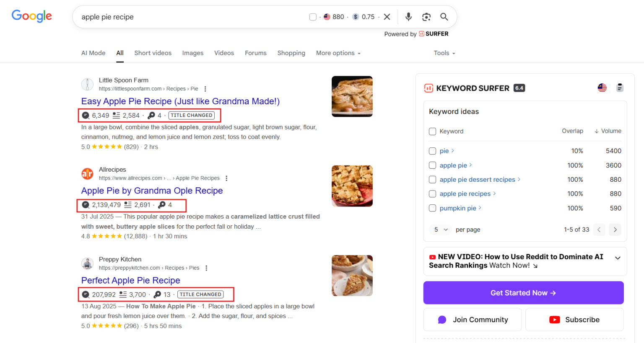Viewport: 644px width, 343px height.
Task: Go to the Google homepage logo
Action: 32,16
